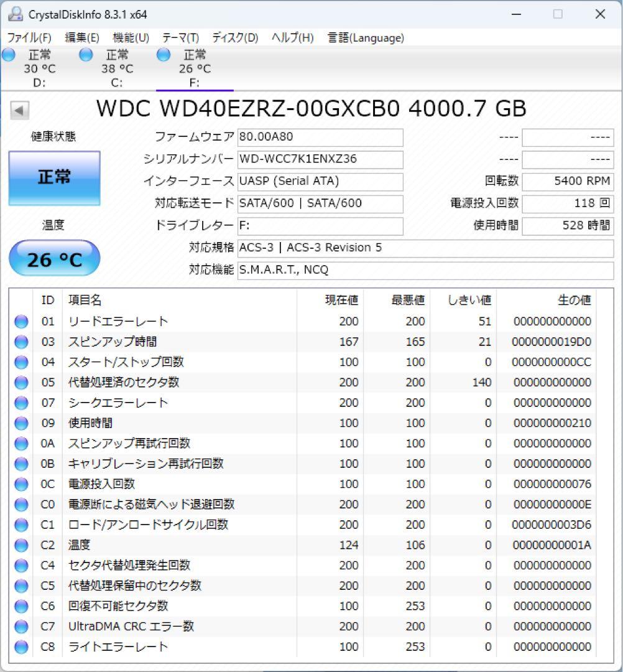623x672 pixels.
Task: Open the 言語(Language) menu
Action: [365, 38]
